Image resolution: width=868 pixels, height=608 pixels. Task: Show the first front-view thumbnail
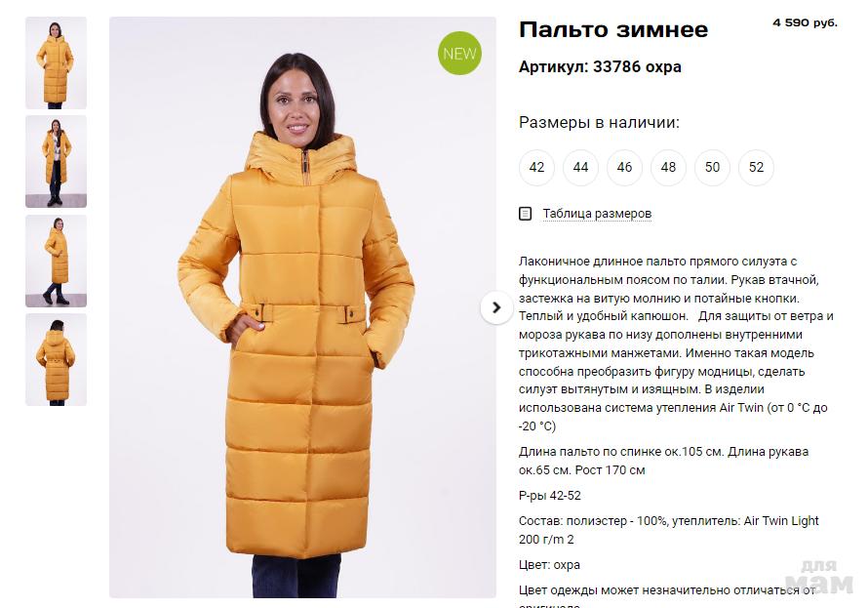pos(56,62)
